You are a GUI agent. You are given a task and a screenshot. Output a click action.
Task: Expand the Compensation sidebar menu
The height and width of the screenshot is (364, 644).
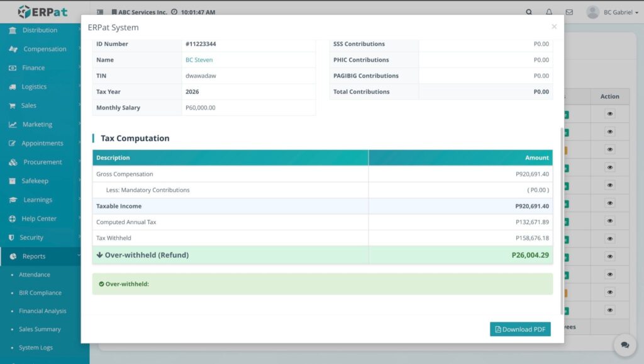[x=45, y=49]
